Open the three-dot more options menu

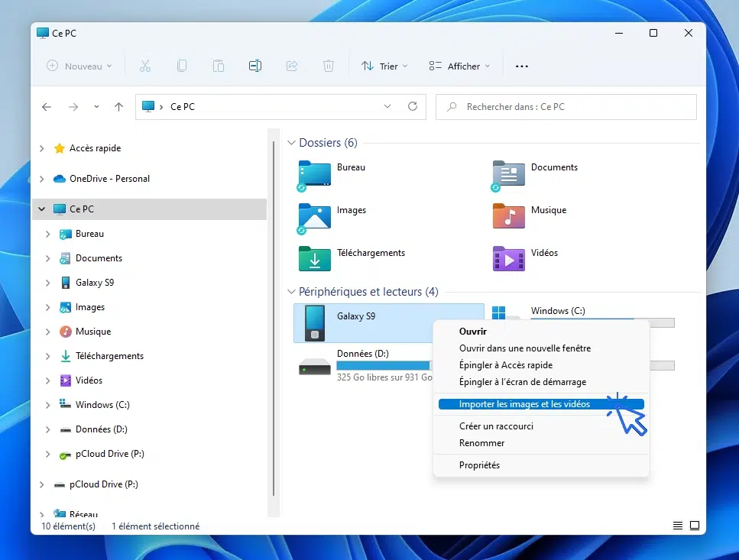click(x=522, y=66)
